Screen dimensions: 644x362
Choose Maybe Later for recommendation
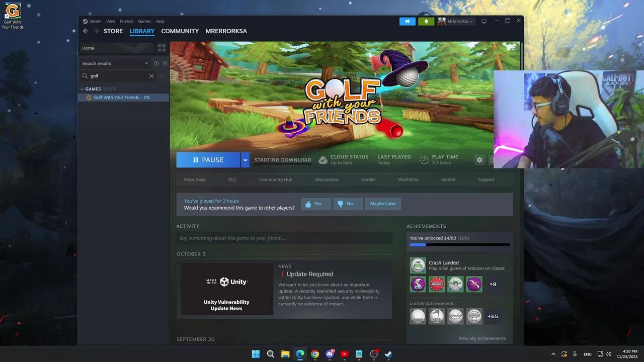coord(383,204)
